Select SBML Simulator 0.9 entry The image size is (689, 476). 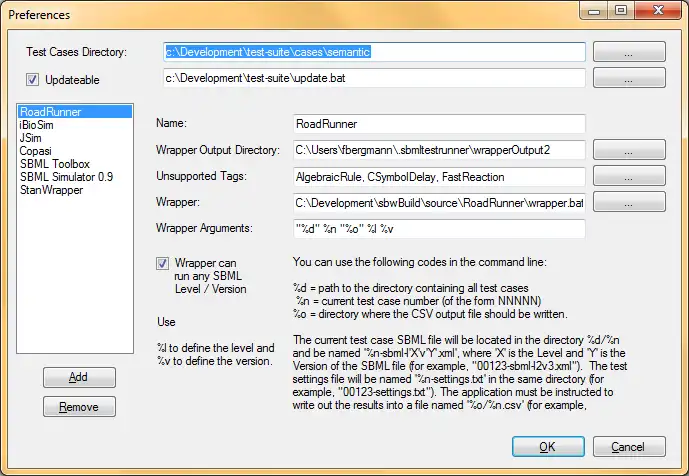coord(75,177)
